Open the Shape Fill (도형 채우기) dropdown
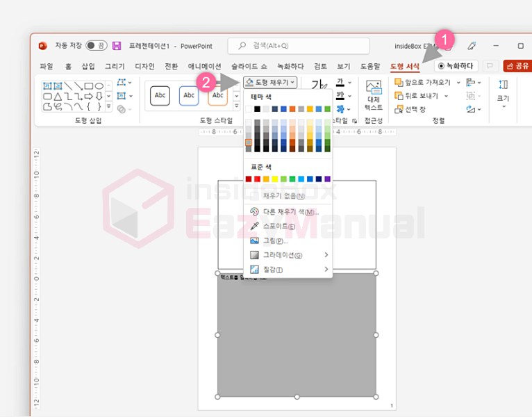 click(x=270, y=82)
